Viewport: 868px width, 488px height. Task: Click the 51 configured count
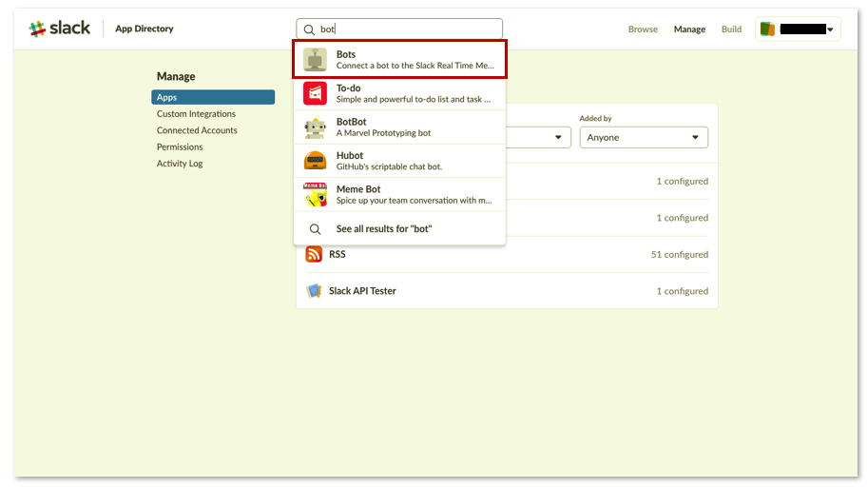679,254
